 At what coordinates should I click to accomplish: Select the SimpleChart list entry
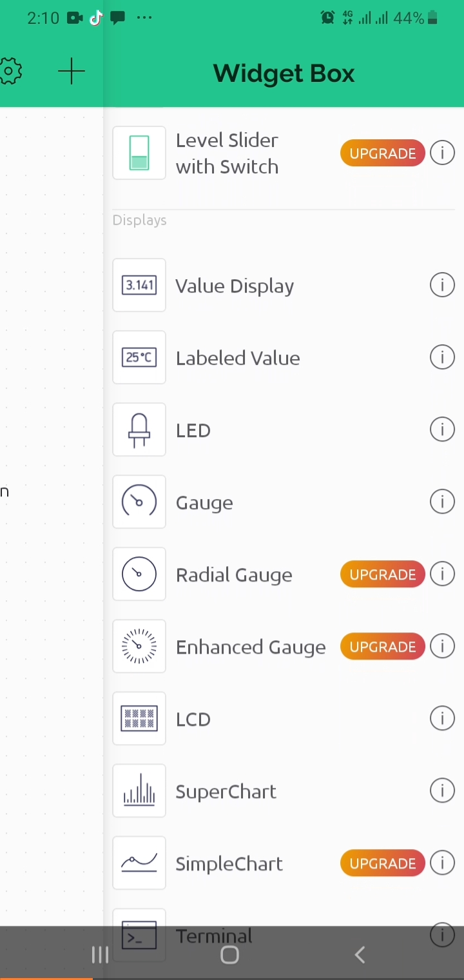point(229,863)
